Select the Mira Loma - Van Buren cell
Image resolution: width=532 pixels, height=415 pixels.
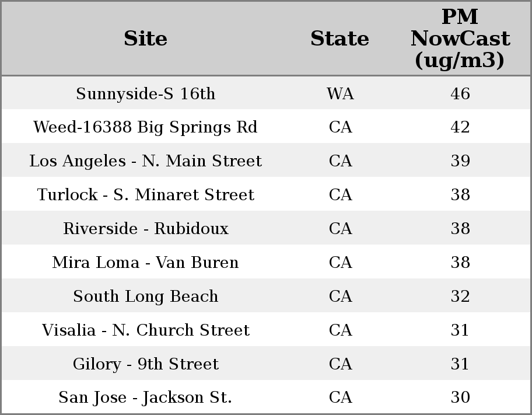coord(145,262)
